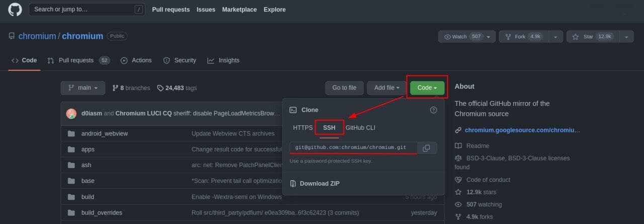644x224 pixels.
Task: Click the Go to file button
Action: [344, 88]
